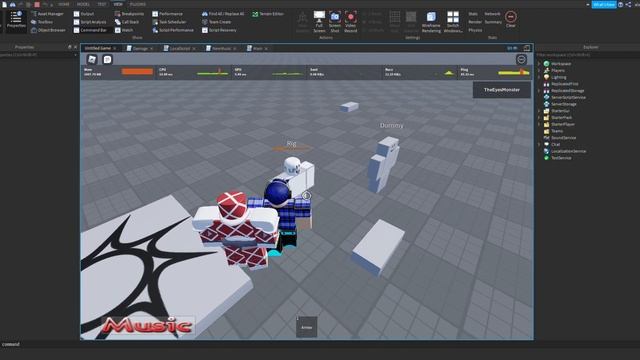Select the Arrow hotbar slot
This screenshot has height=360, width=640.
click(x=307, y=327)
